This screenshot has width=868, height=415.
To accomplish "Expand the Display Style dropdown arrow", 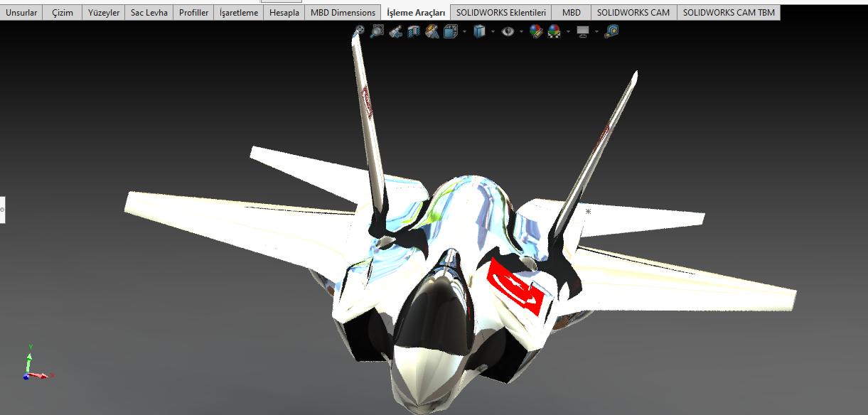I will tap(493, 31).
